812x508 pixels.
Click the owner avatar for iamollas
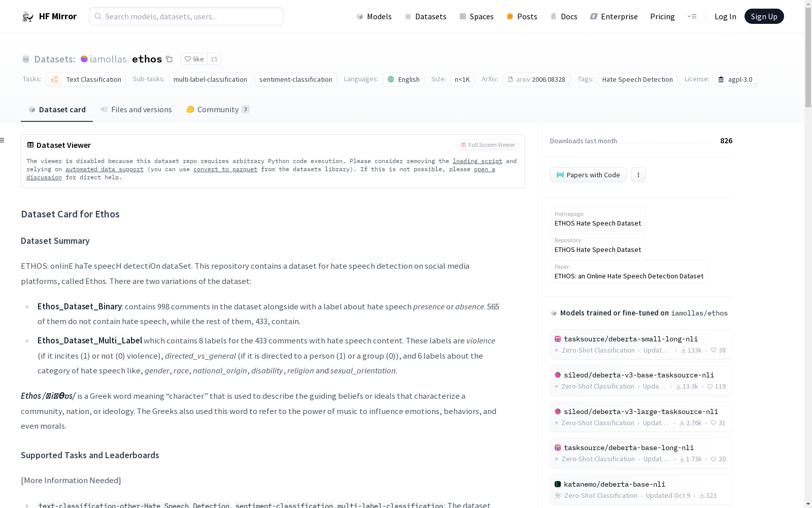(84, 59)
